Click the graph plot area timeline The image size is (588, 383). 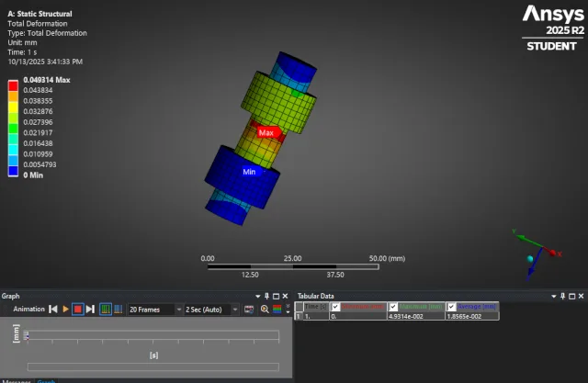coord(153,334)
